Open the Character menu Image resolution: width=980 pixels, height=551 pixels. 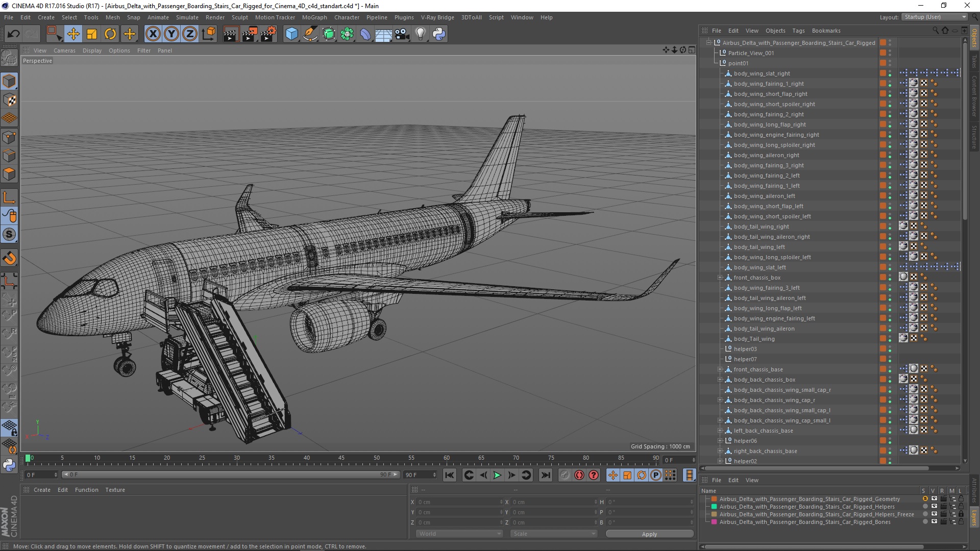(347, 17)
